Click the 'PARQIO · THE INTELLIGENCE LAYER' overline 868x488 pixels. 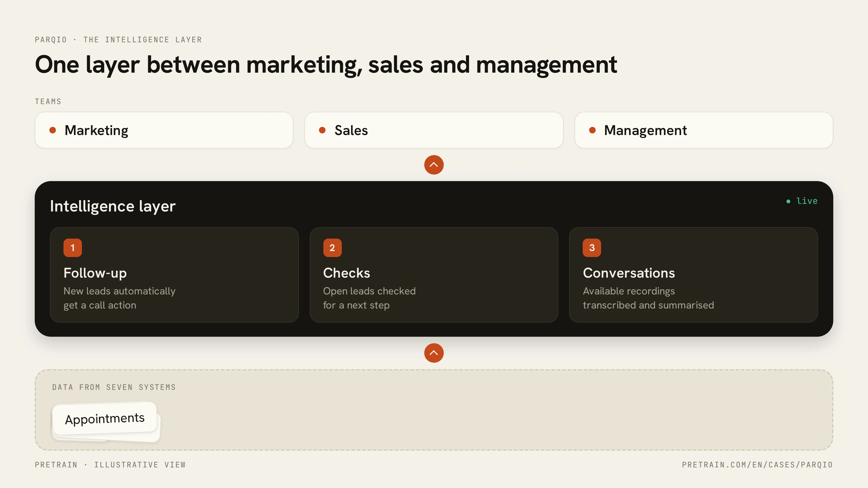118,40
